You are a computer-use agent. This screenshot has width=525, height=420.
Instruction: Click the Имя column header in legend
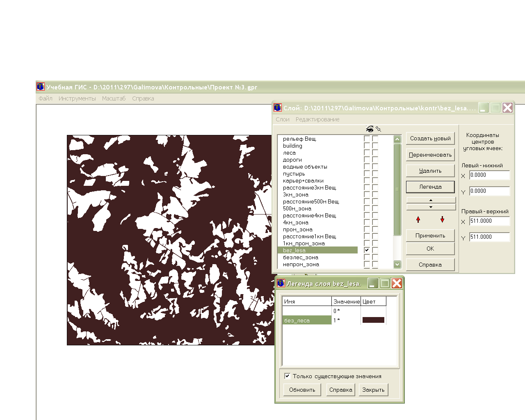tap(307, 301)
